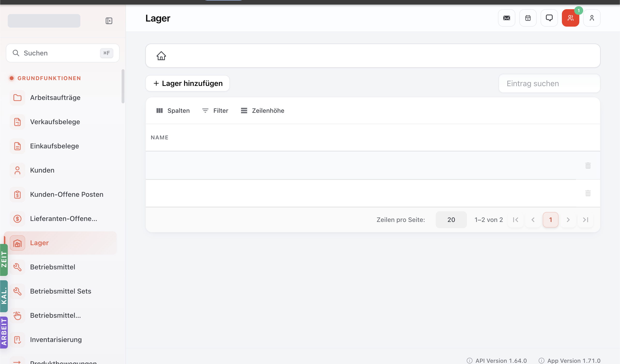The height and width of the screenshot is (364, 620).
Task: Focus the Eintrag suchen field
Action: tap(549, 83)
